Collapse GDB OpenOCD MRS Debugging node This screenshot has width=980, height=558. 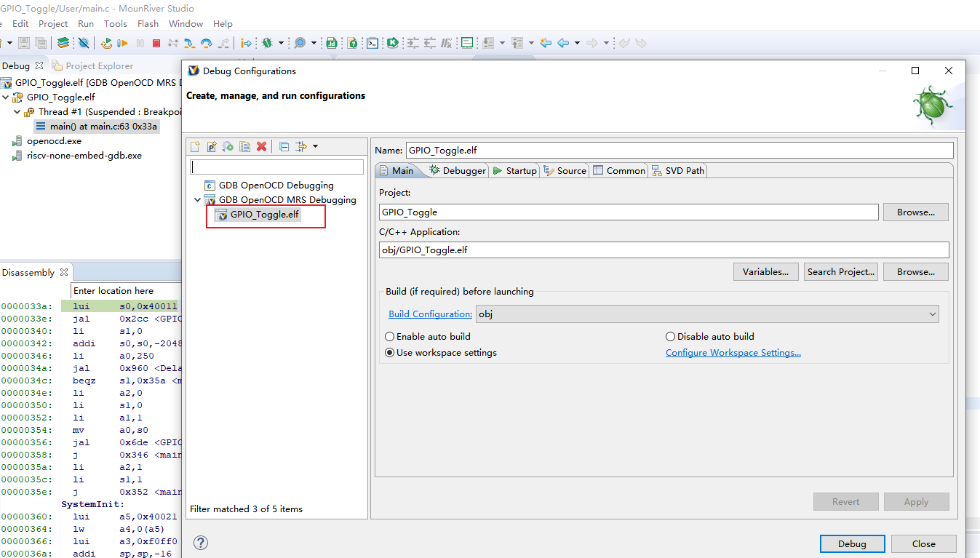tap(198, 199)
